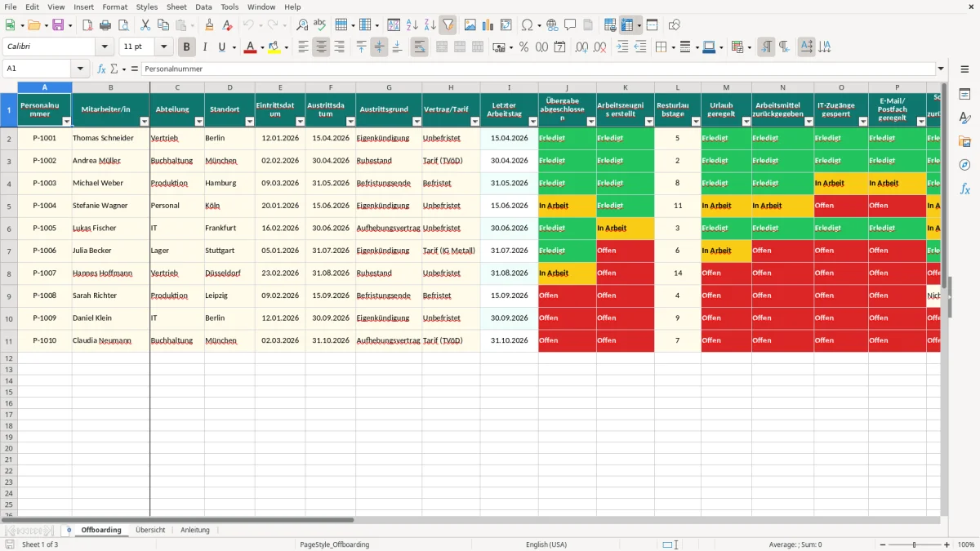980x551 pixels.
Task: Open the Sidebar Properties panel icon
Action: [964, 95]
